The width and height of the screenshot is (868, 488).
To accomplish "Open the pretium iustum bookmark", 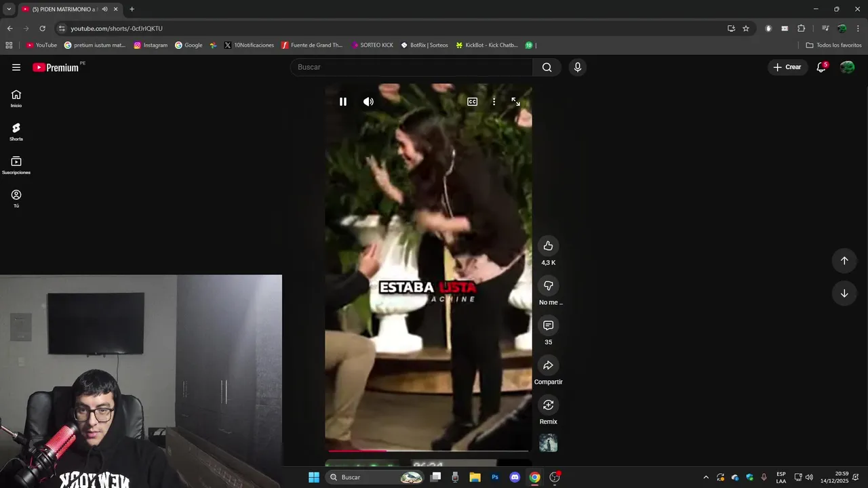I will coord(95,45).
